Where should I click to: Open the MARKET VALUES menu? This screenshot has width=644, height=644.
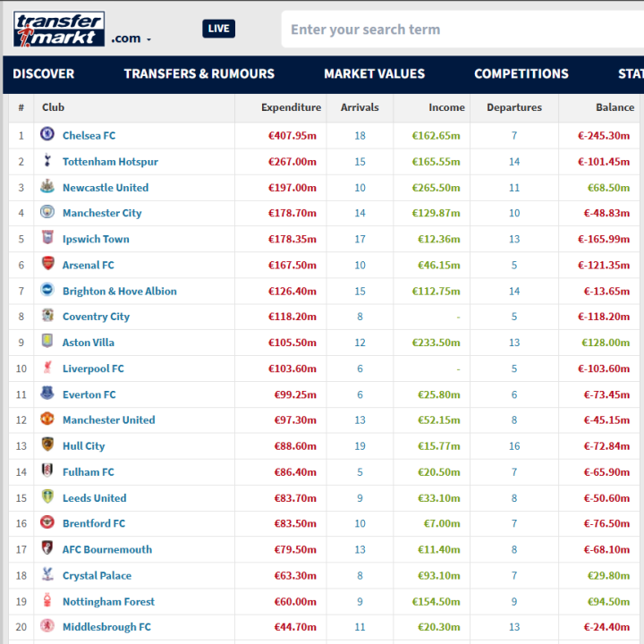pos(374,74)
